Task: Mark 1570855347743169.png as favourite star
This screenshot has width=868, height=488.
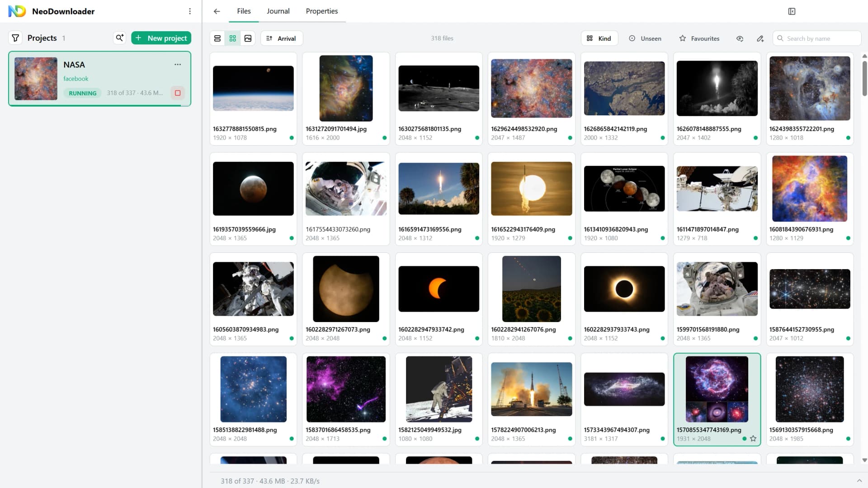Action: pos(753,439)
